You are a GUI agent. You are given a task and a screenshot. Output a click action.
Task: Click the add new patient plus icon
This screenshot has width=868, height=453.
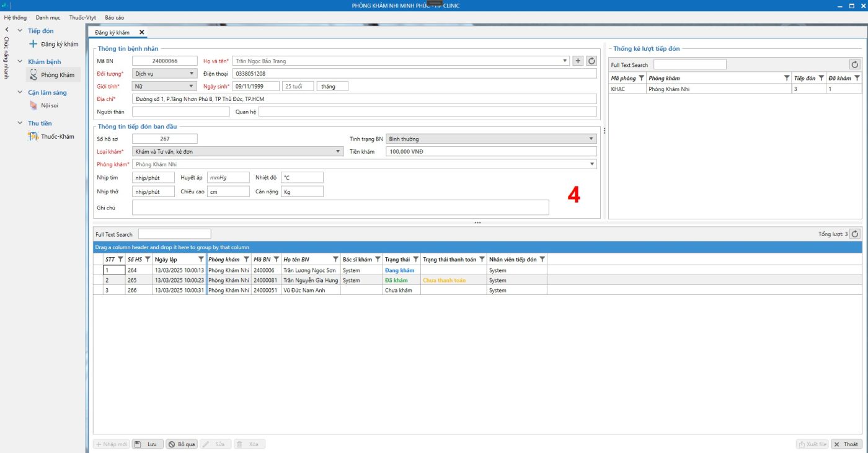(578, 61)
